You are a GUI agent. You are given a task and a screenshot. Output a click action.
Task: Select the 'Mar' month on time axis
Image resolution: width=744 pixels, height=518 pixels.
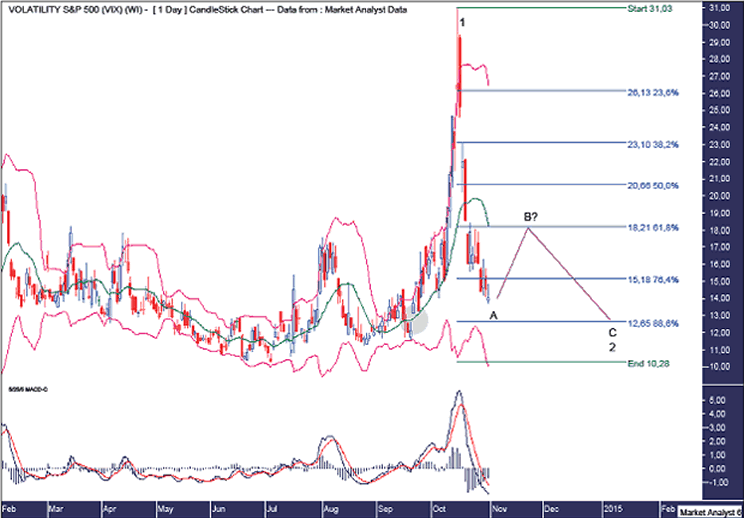coord(56,508)
